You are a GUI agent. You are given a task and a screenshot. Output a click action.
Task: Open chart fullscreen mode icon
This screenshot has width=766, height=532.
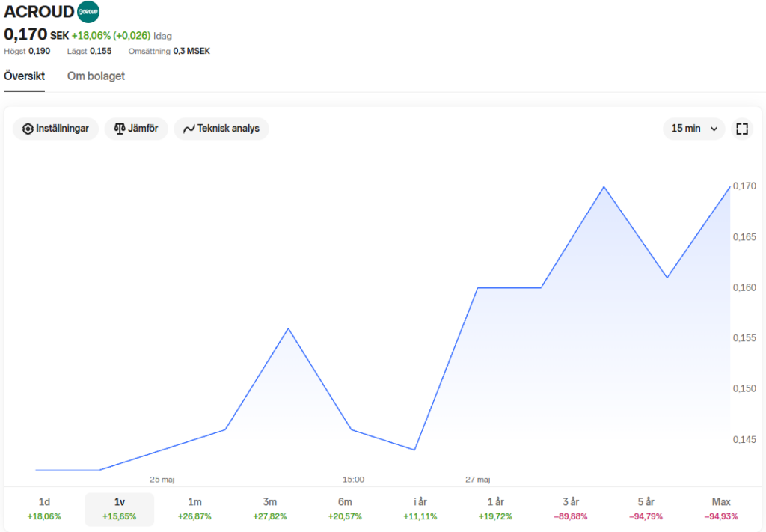[742, 129]
